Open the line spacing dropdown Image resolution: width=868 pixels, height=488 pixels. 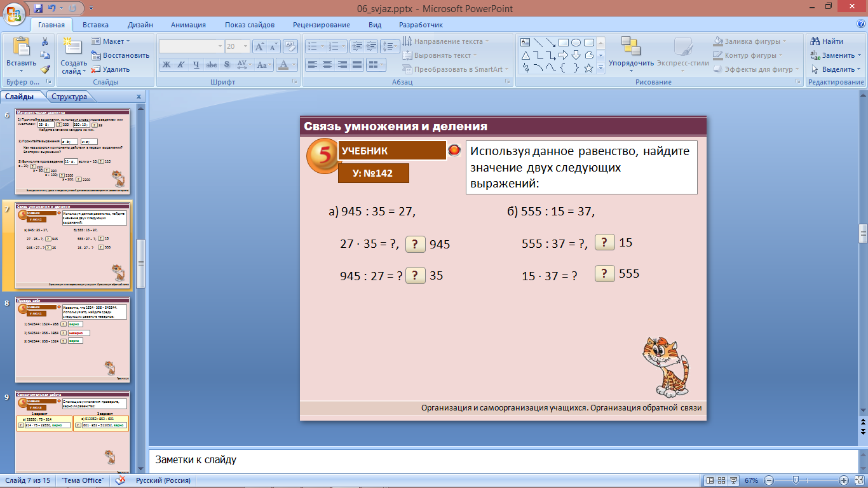(x=390, y=46)
